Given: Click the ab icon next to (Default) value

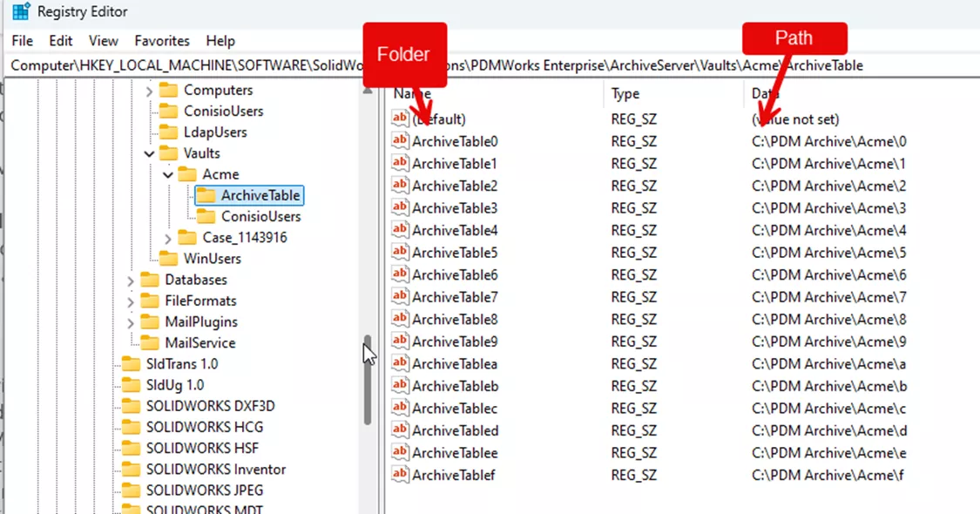Looking at the screenshot, I should click(399, 118).
